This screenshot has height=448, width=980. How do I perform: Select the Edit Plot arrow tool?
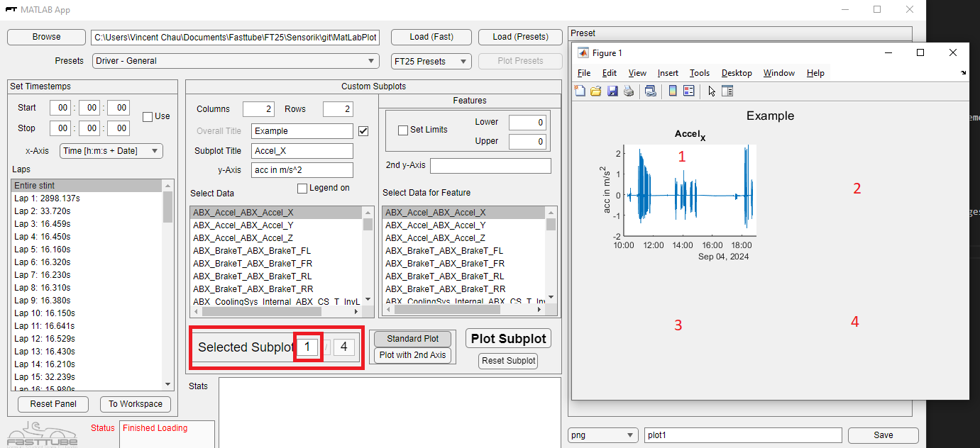(712, 91)
